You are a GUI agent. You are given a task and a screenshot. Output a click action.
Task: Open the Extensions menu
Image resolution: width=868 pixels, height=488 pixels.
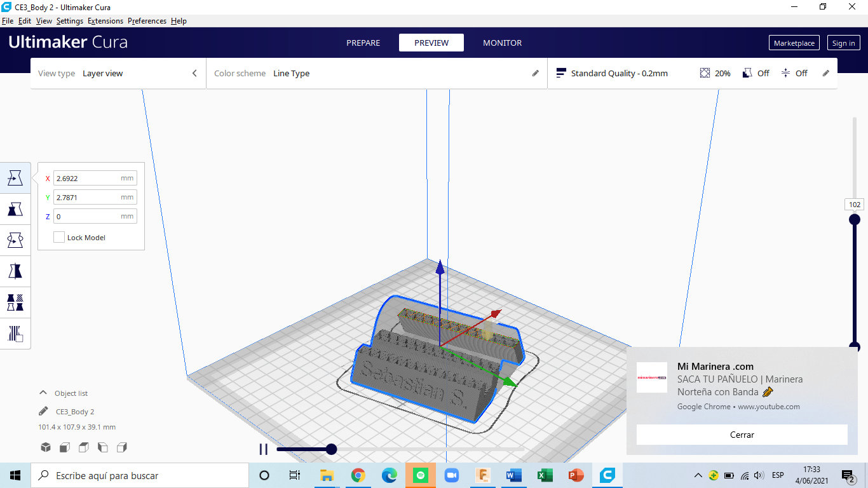(105, 21)
